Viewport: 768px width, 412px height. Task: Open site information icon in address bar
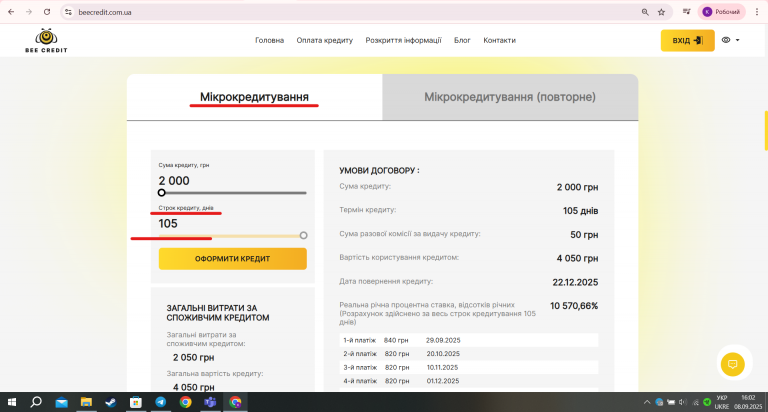pyautogui.click(x=69, y=12)
